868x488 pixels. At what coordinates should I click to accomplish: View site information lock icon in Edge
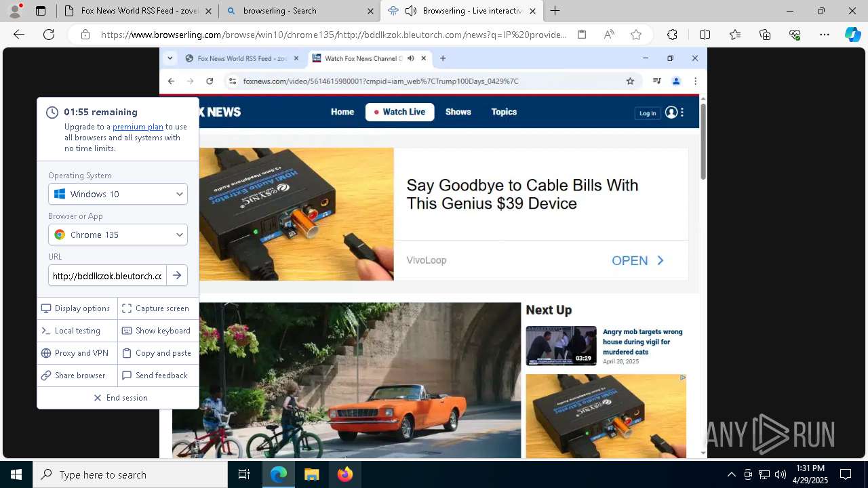click(85, 35)
